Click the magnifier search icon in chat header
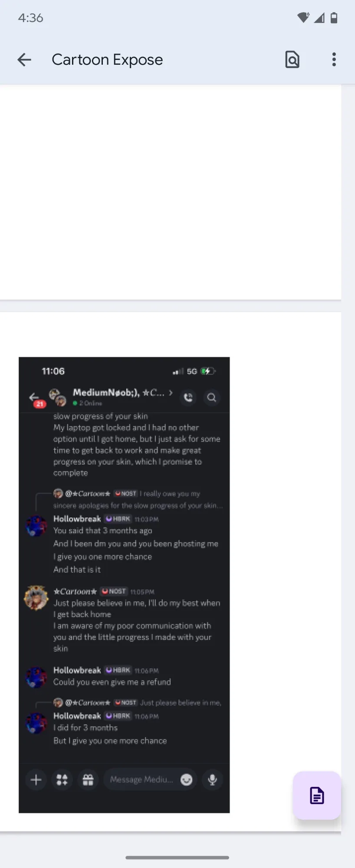This screenshot has height=868, width=355. pos(212,397)
